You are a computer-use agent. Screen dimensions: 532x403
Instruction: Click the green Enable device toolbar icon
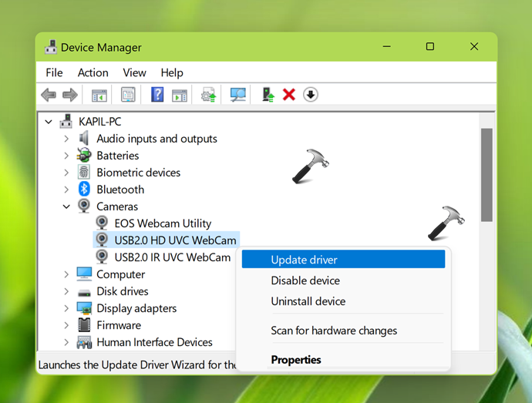click(268, 95)
